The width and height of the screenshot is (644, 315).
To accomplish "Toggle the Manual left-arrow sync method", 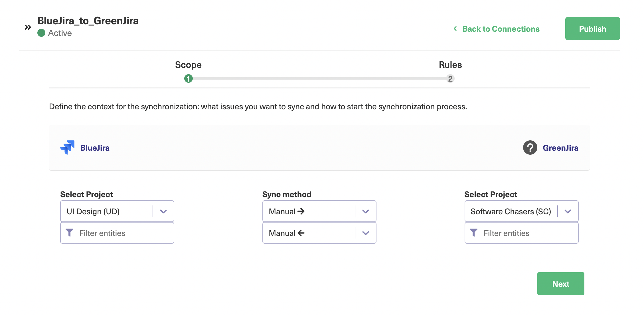I will (365, 233).
